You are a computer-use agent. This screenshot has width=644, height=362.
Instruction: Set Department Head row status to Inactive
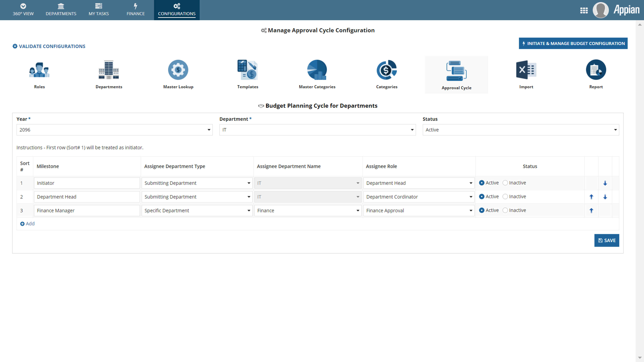coord(505,197)
